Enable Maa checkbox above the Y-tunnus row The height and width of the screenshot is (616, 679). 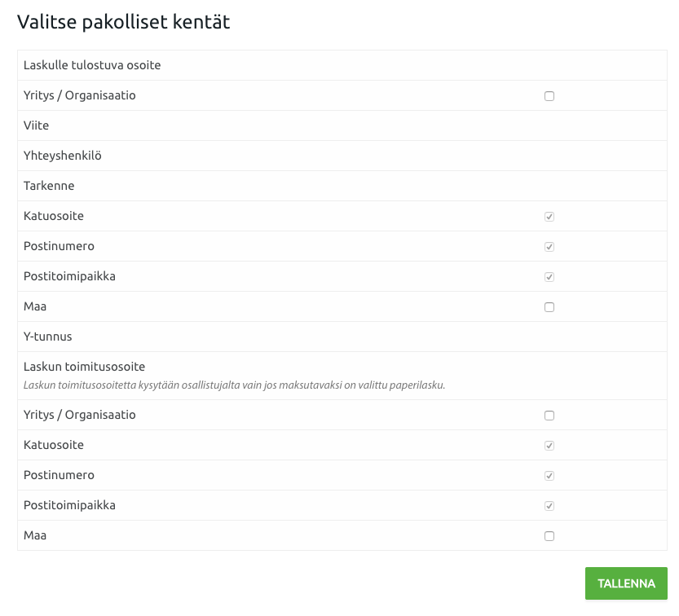(549, 307)
